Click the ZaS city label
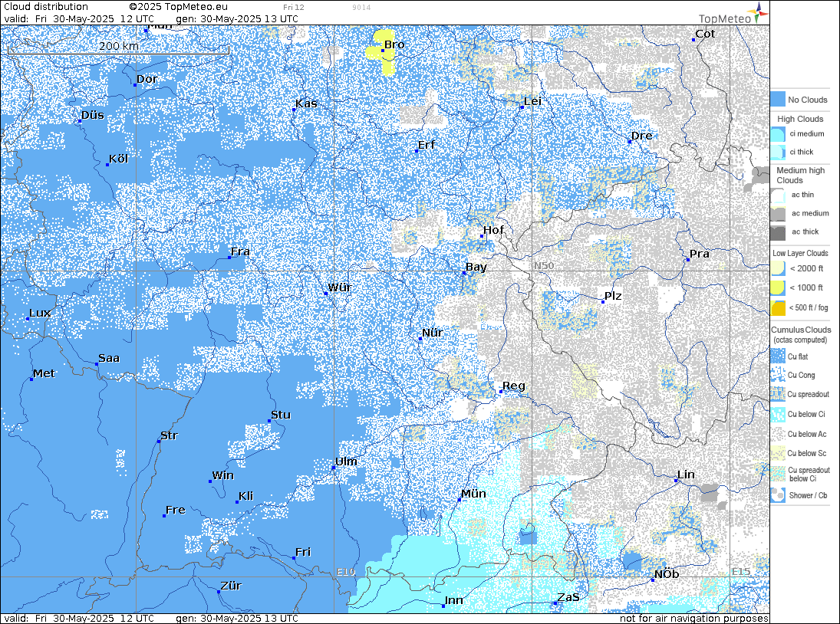The image size is (840, 624). 568,597
